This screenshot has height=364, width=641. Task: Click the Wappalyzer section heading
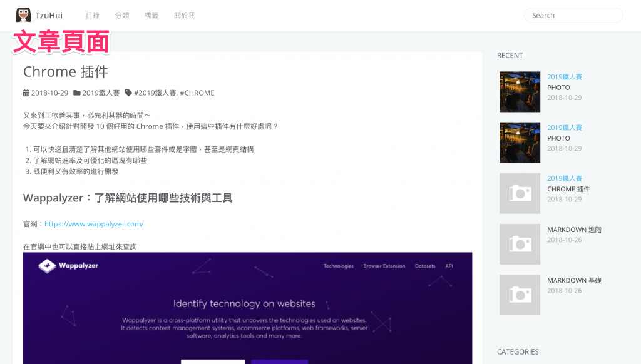[128, 198]
